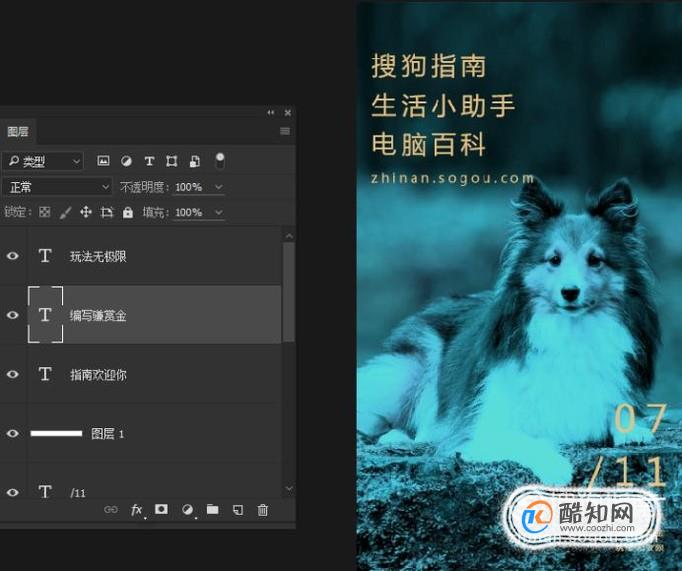Click the 电脑百科 text on canvas
Screen dimensions: 682x571
pos(428,144)
